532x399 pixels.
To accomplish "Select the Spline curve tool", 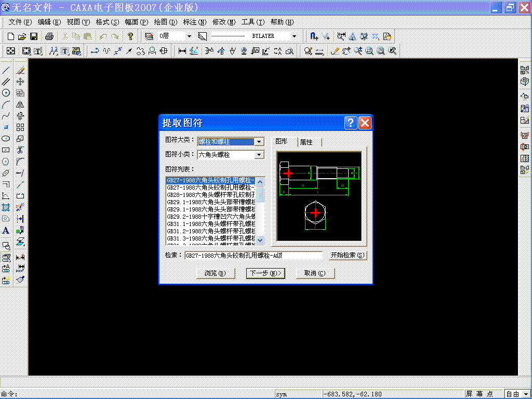I will pos(6,115).
